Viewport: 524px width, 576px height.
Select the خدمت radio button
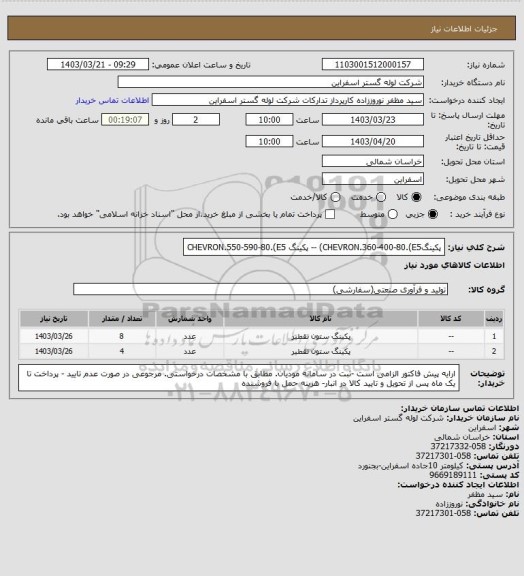381,197
